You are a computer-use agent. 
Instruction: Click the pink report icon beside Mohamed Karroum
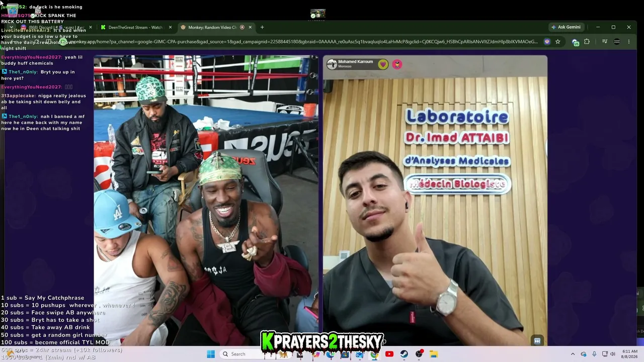pyautogui.click(x=397, y=64)
